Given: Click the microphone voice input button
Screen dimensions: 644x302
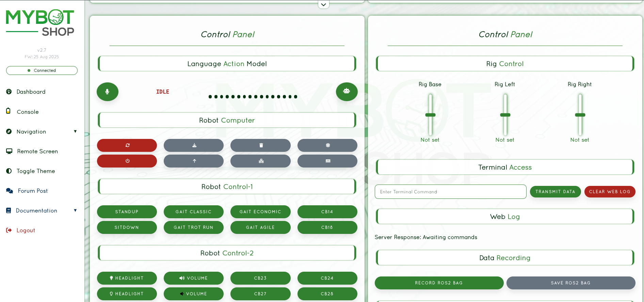Looking at the screenshot, I should click(x=107, y=92).
